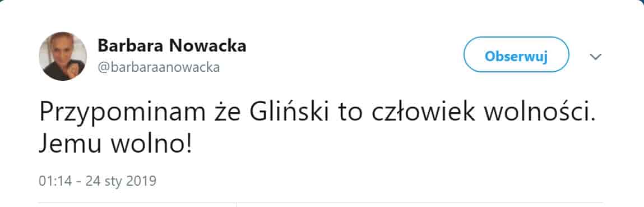Open Barbara Nowacka's profile picture
Image resolution: width=644 pixels, height=207 pixels.
62,56
